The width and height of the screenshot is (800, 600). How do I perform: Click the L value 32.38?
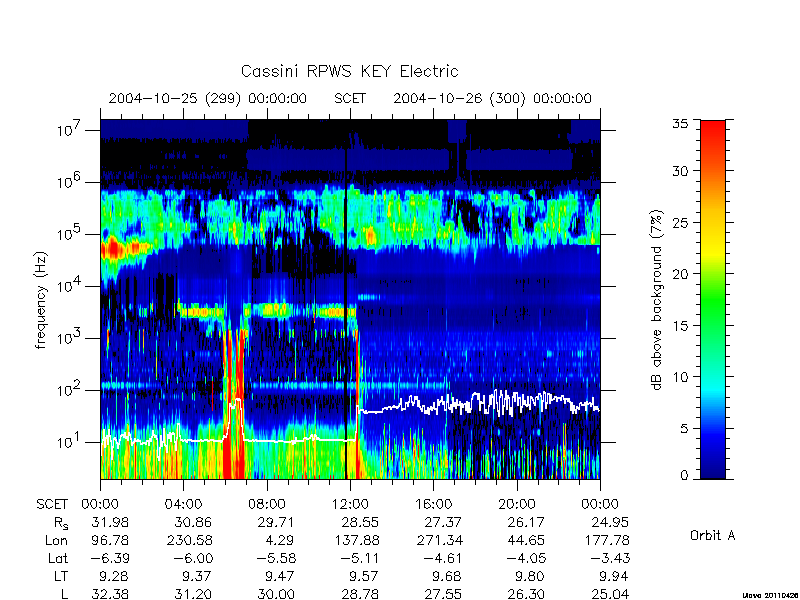(x=110, y=594)
